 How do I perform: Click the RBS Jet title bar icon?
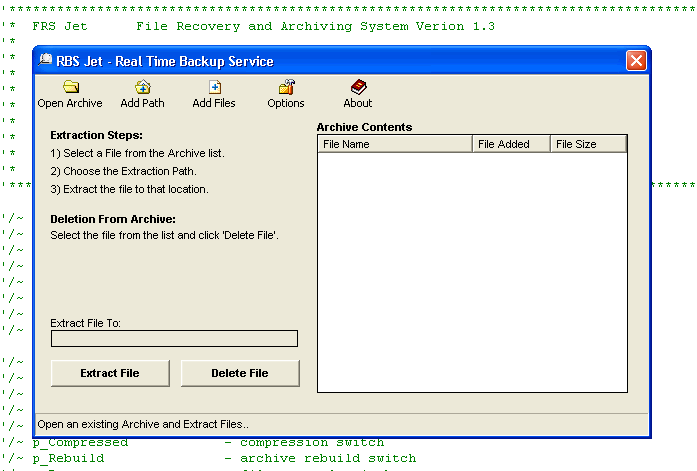(x=46, y=61)
